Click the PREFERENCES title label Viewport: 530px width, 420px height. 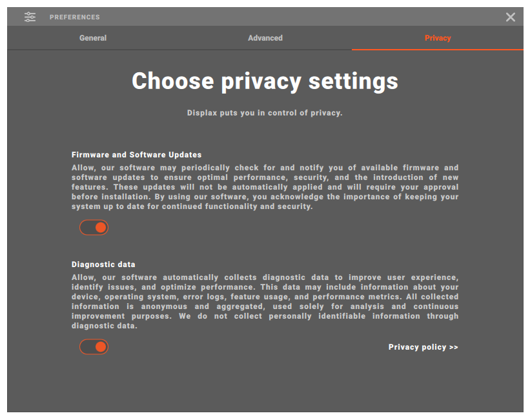75,17
